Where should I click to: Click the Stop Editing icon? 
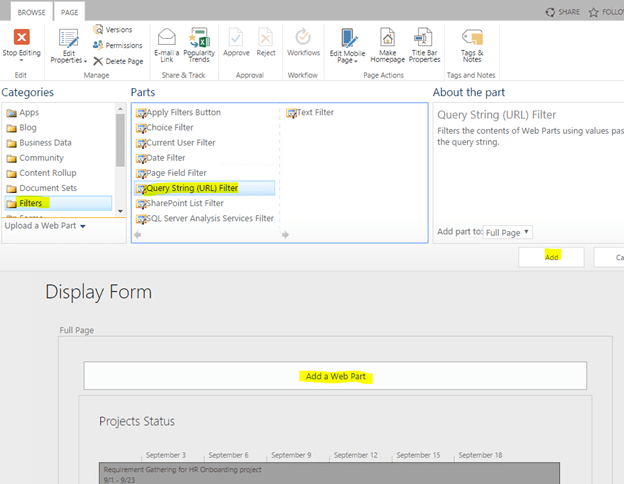tap(21, 37)
